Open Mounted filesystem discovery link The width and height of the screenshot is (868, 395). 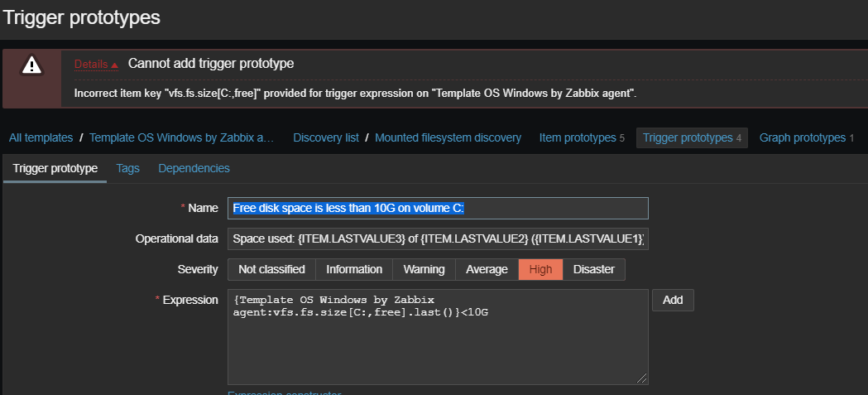tap(448, 137)
